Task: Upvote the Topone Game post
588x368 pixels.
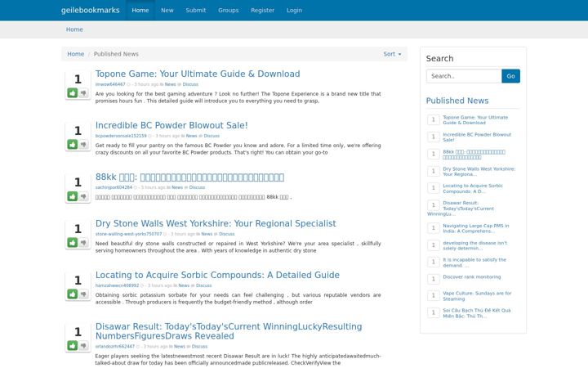Action: (73, 92)
